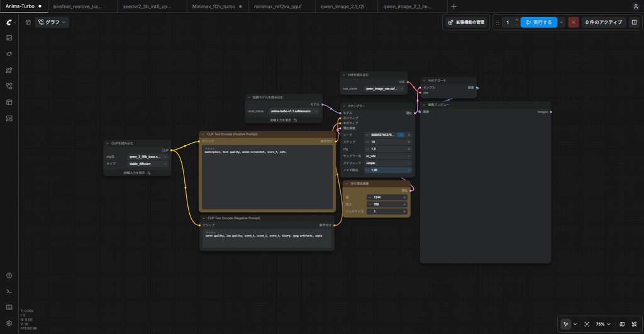Collapse the Kサンプラー node

344,106
